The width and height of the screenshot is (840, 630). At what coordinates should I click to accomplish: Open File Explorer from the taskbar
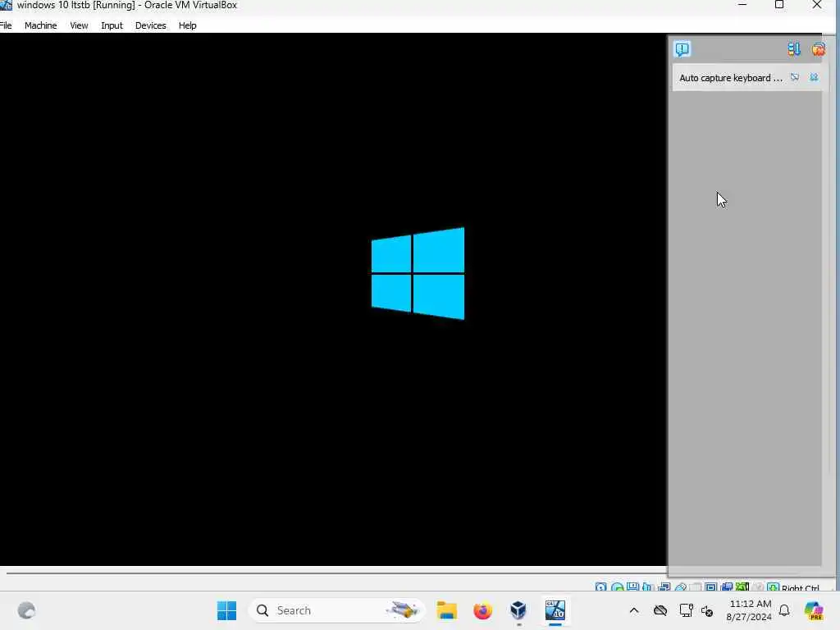[x=447, y=610]
